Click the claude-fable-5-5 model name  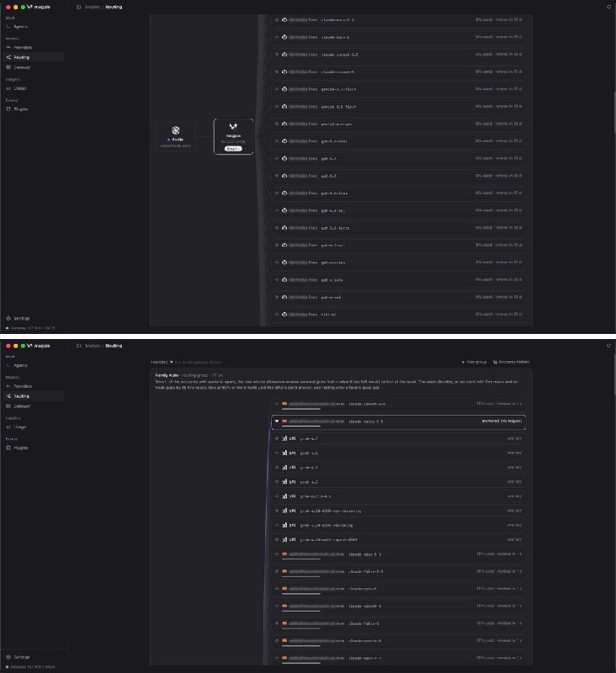[366, 571]
